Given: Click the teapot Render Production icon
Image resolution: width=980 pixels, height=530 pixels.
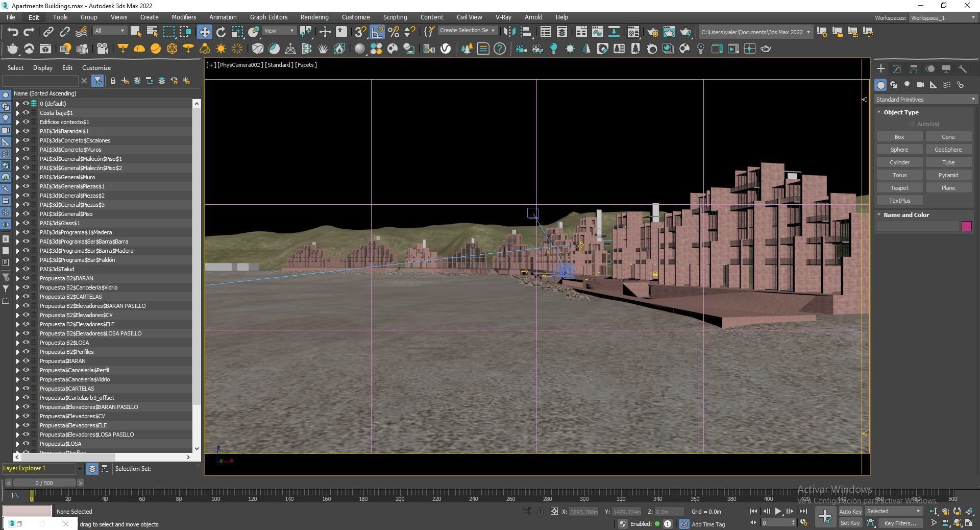Looking at the screenshot, I should [x=685, y=32].
